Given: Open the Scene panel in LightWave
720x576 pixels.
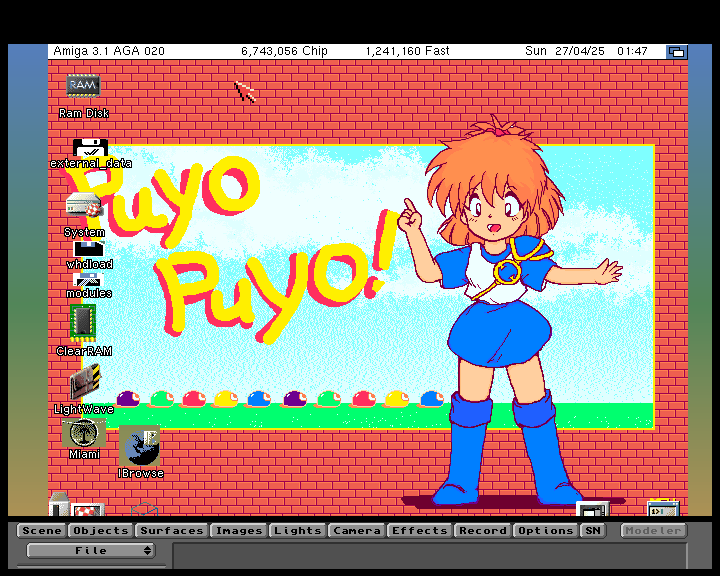Looking at the screenshot, I should point(42,531).
